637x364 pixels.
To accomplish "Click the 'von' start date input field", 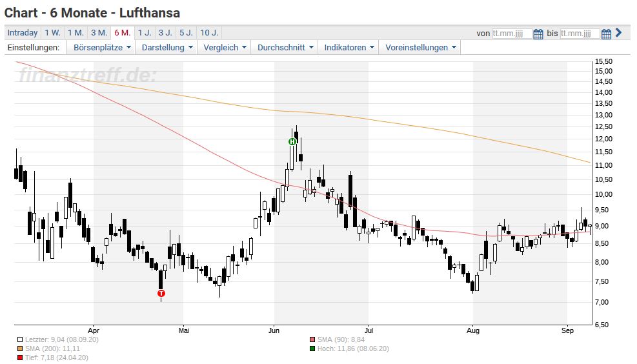I will click(512, 34).
